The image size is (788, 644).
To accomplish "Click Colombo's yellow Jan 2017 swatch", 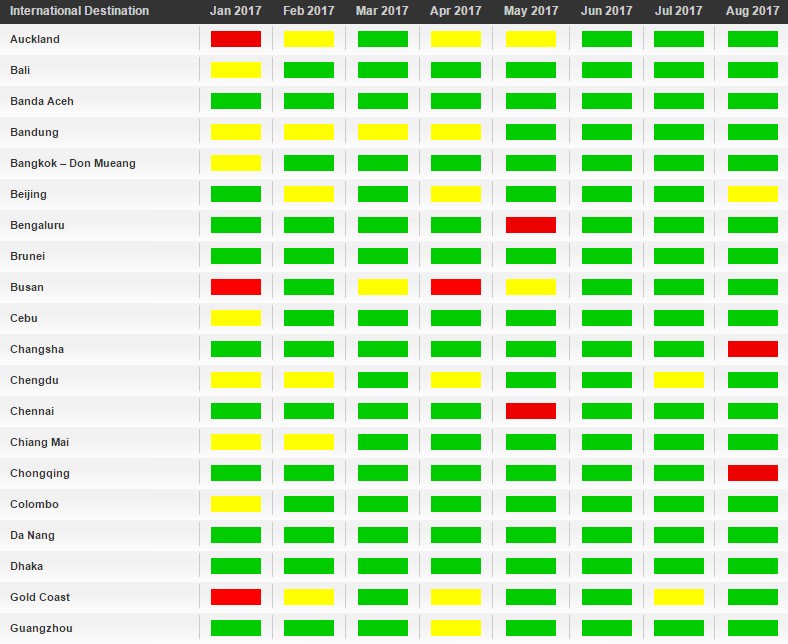I will click(x=236, y=504).
